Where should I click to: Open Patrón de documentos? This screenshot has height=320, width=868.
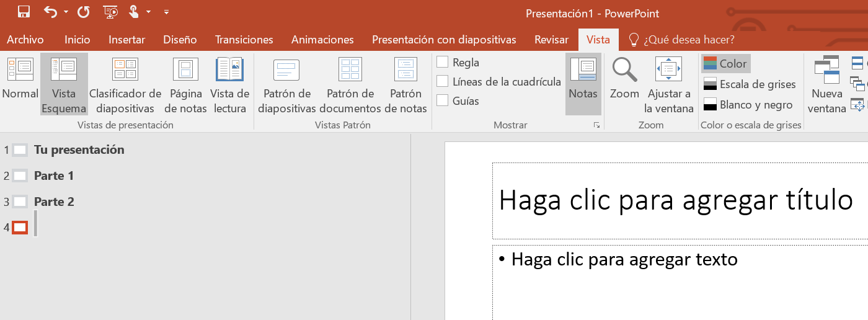click(350, 84)
